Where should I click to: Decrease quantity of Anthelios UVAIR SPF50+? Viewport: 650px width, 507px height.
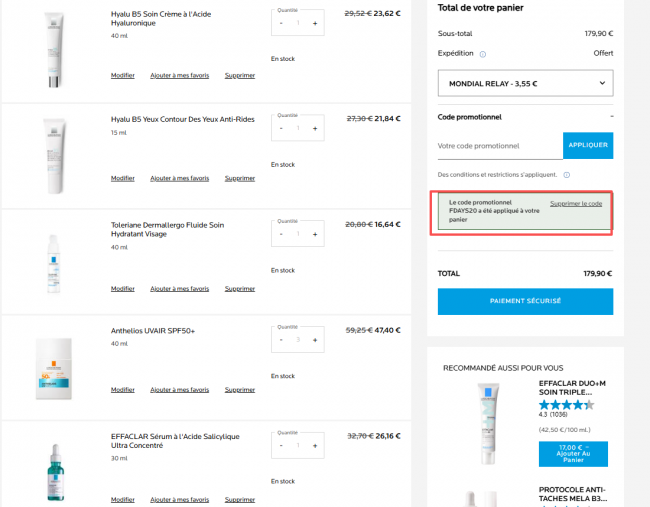click(281, 340)
